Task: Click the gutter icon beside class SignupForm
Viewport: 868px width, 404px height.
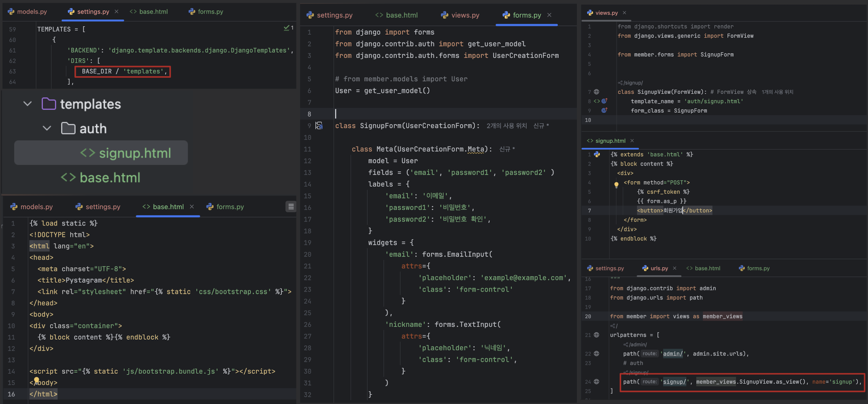Action: pyautogui.click(x=319, y=126)
